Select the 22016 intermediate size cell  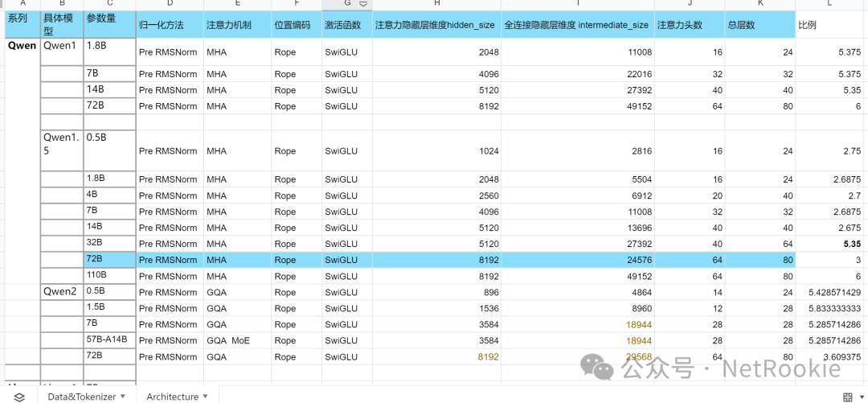(x=578, y=74)
